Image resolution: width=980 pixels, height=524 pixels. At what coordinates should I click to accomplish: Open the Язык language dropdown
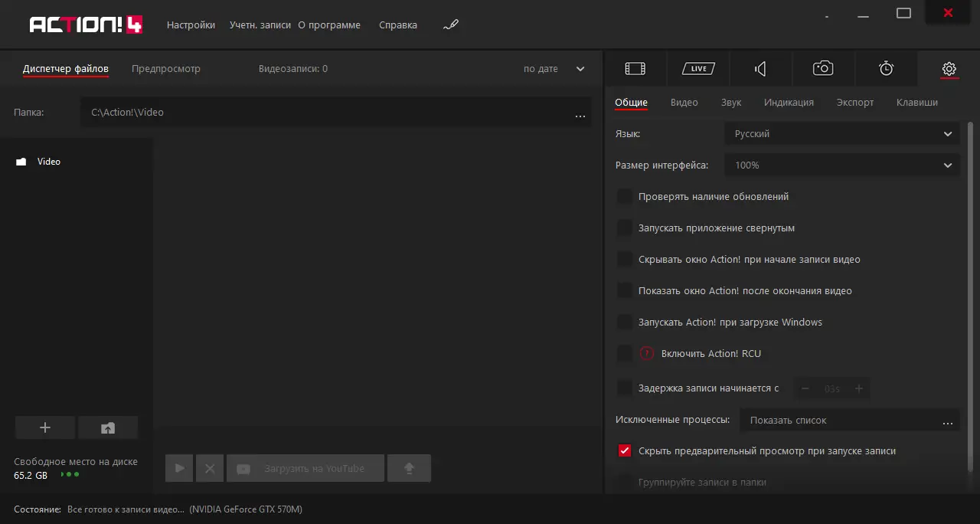coord(842,134)
